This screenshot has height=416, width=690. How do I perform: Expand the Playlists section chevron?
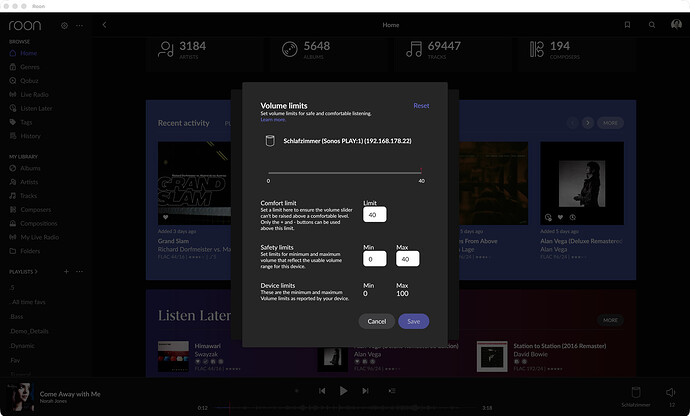pyautogui.click(x=36, y=272)
